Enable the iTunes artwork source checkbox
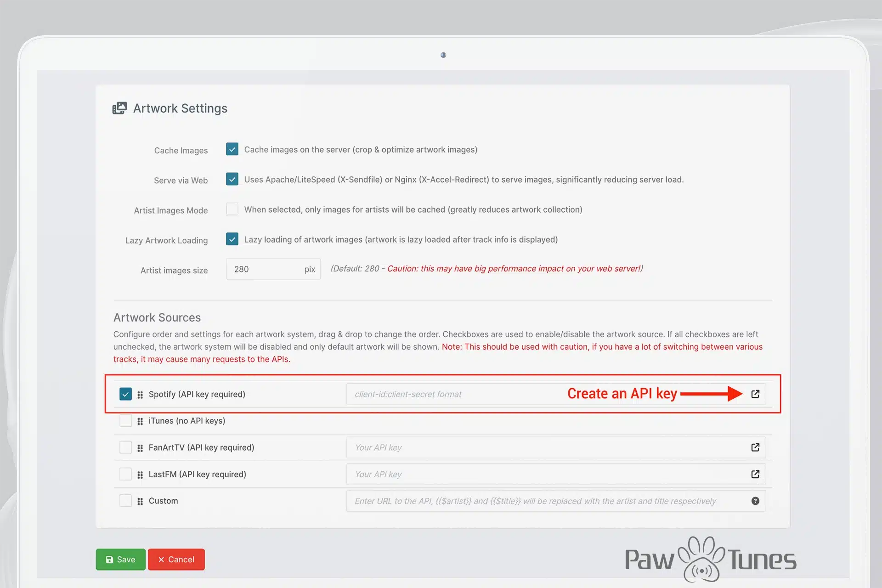 (x=125, y=421)
